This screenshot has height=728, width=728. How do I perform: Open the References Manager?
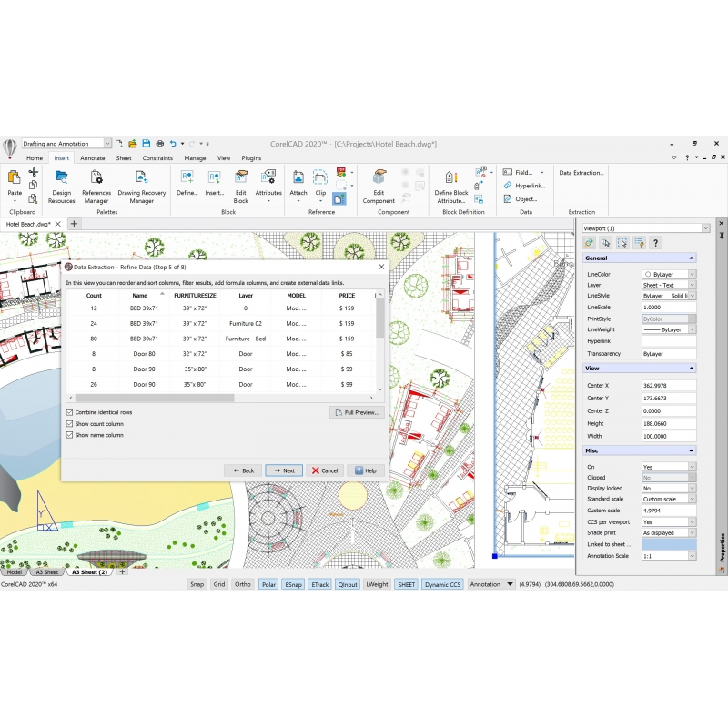pyautogui.click(x=96, y=187)
